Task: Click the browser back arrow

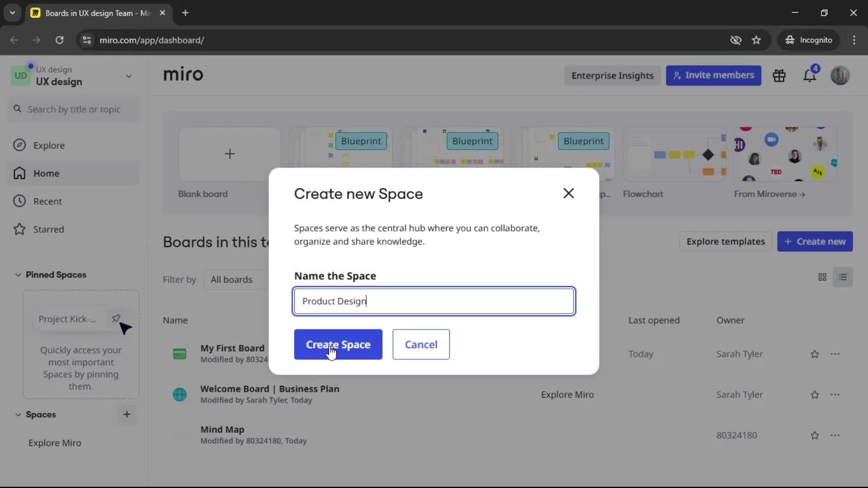Action: click(x=14, y=40)
